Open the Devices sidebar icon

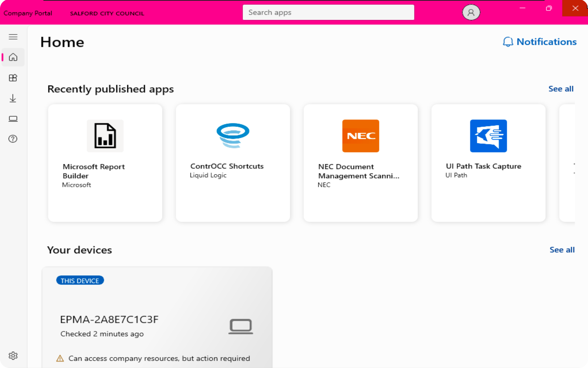(13, 119)
